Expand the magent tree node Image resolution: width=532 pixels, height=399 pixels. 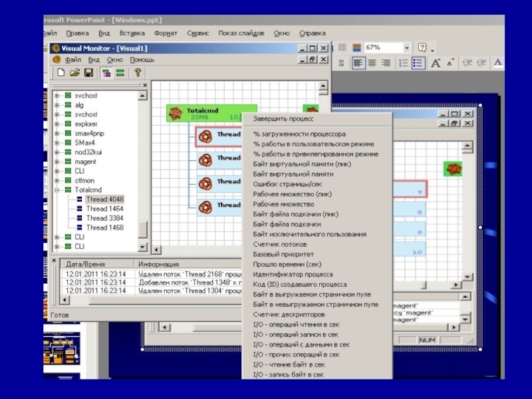pos(57,162)
